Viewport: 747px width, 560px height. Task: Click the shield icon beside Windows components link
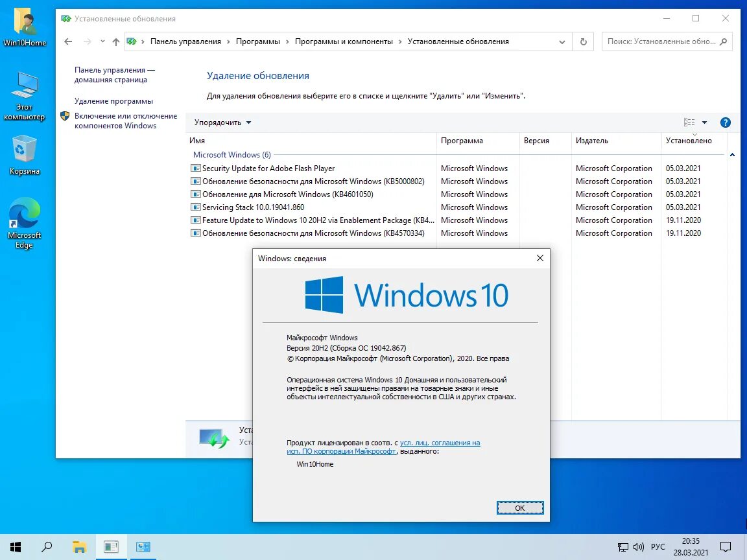click(x=64, y=117)
